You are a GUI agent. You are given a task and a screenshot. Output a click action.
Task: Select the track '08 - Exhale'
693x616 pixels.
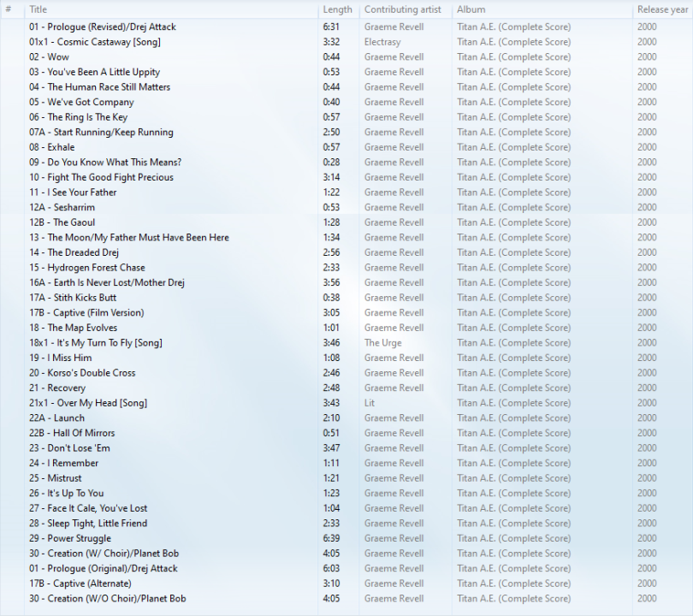point(51,147)
